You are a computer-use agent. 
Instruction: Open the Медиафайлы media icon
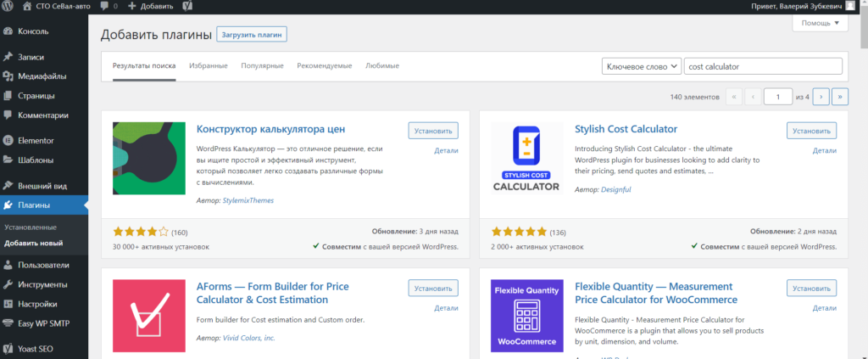[8, 76]
